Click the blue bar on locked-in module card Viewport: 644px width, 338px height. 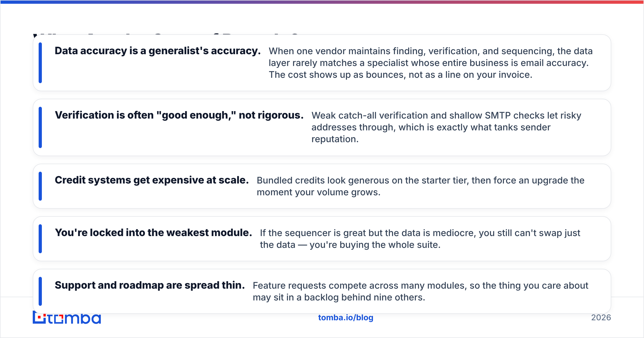click(40, 239)
